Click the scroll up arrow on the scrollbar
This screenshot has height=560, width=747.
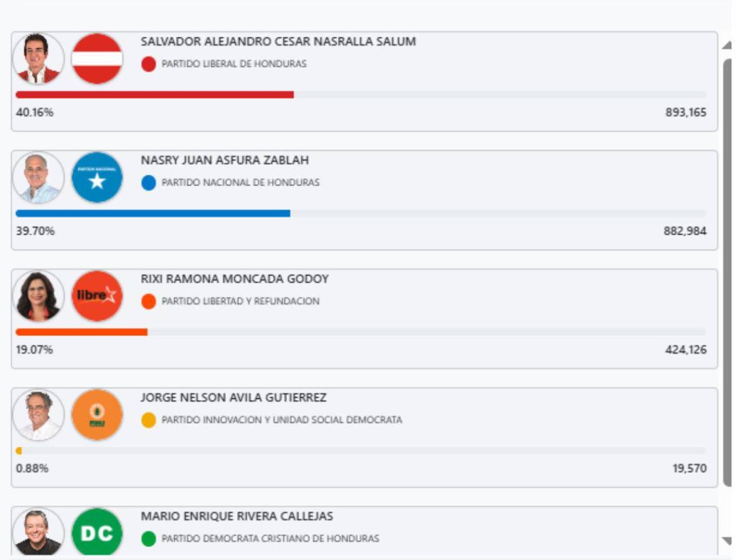[x=726, y=45]
